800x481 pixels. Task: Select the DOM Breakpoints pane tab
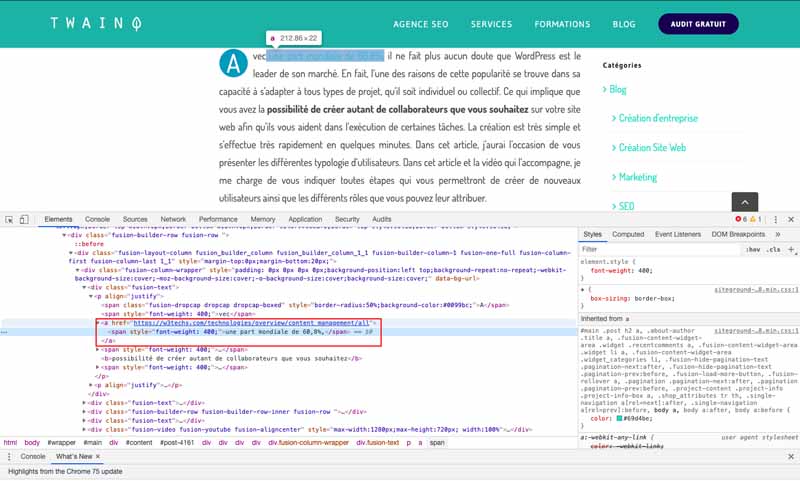pyautogui.click(x=738, y=234)
